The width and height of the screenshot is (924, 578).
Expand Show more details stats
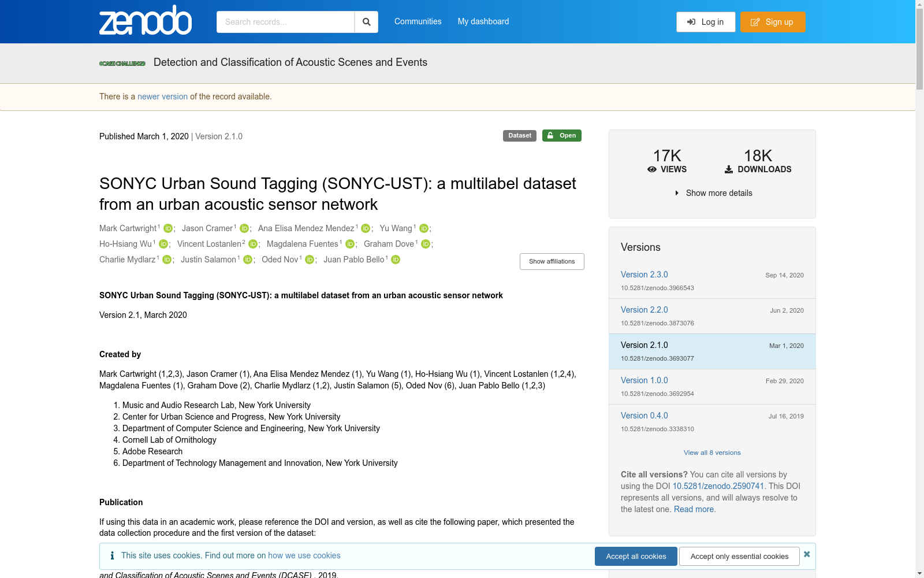click(713, 193)
